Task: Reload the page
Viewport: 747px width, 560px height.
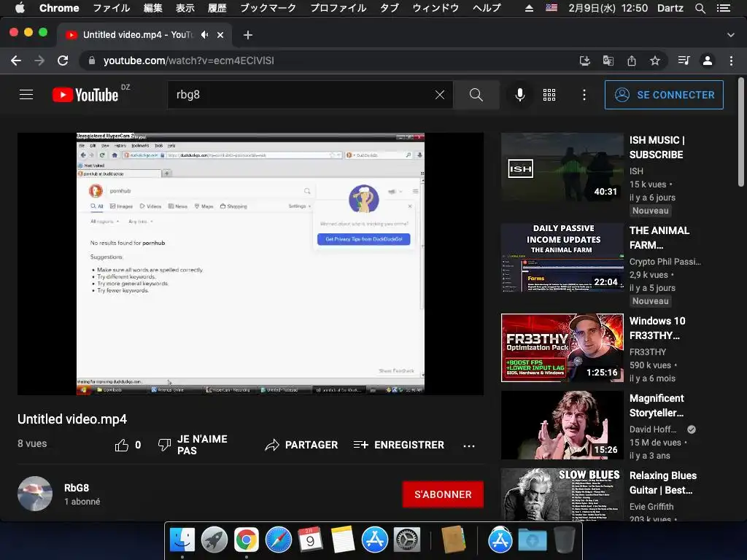Action: point(63,61)
